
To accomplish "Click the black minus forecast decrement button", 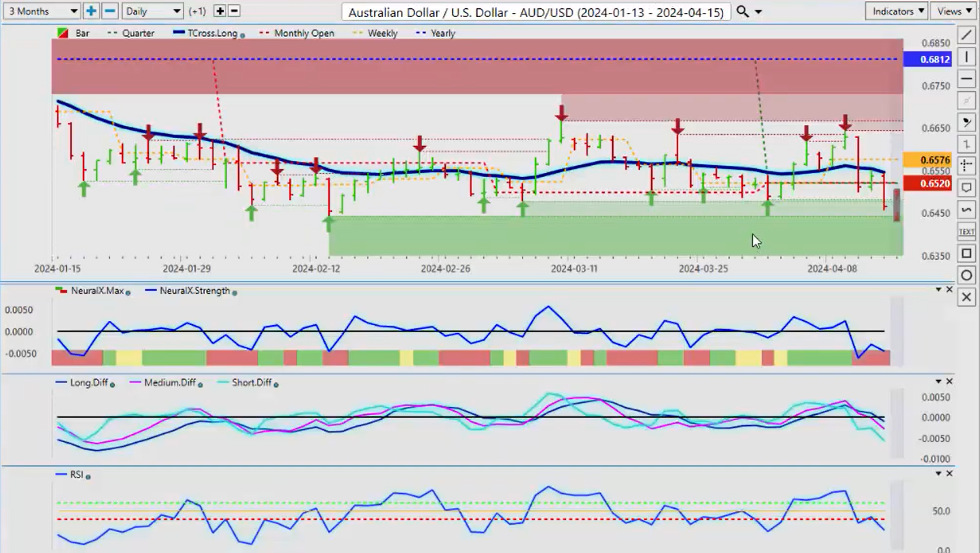I will [234, 11].
